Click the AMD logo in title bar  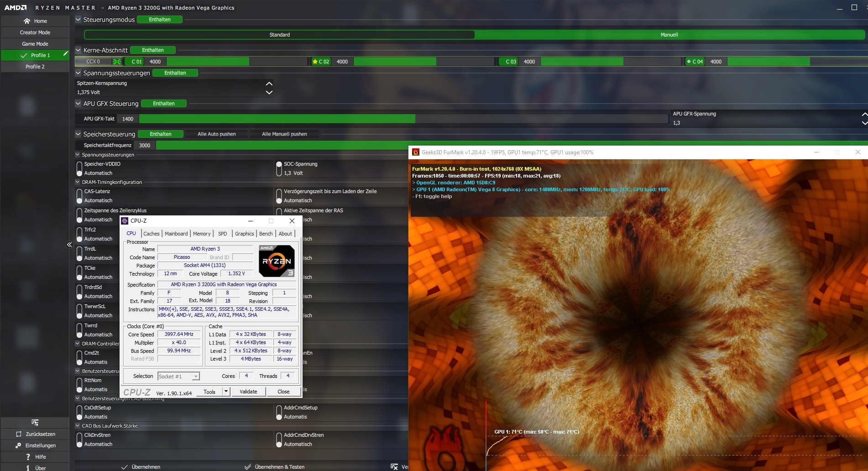pyautogui.click(x=16, y=8)
